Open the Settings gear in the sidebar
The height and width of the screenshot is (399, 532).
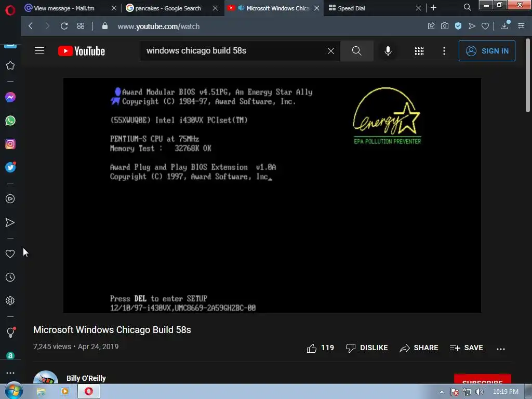[10, 301]
